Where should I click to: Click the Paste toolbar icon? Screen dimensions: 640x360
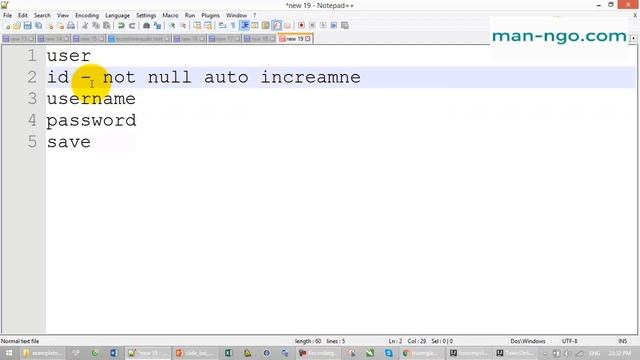(107, 26)
